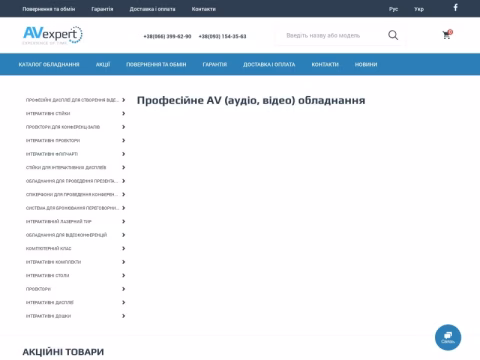Click phone number +38(066) 399-62-90
This screenshot has width=480, height=360.
pyautogui.click(x=167, y=36)
